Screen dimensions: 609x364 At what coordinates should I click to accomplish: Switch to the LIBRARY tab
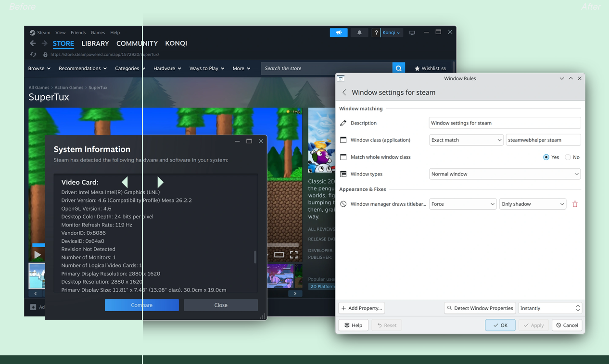tap(95, 43)
